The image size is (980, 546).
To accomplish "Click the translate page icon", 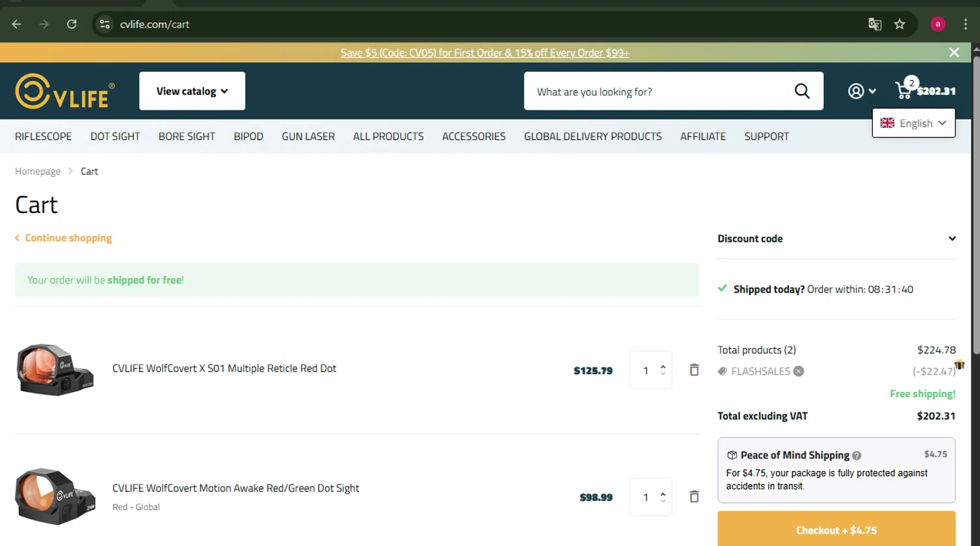I will [875, 24].
